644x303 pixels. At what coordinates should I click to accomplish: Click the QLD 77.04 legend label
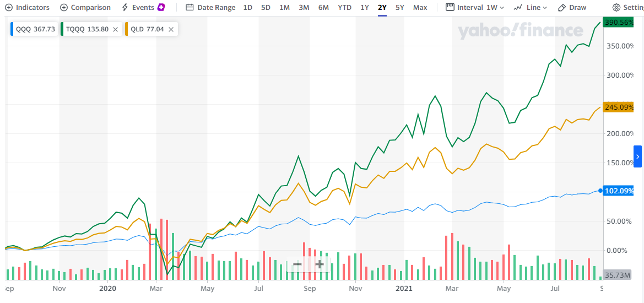pos(147,29)
